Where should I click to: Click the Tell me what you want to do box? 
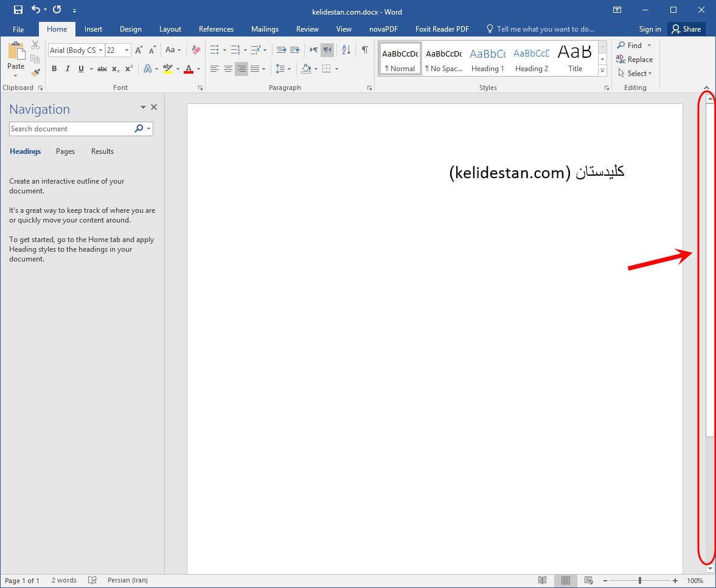541,29
